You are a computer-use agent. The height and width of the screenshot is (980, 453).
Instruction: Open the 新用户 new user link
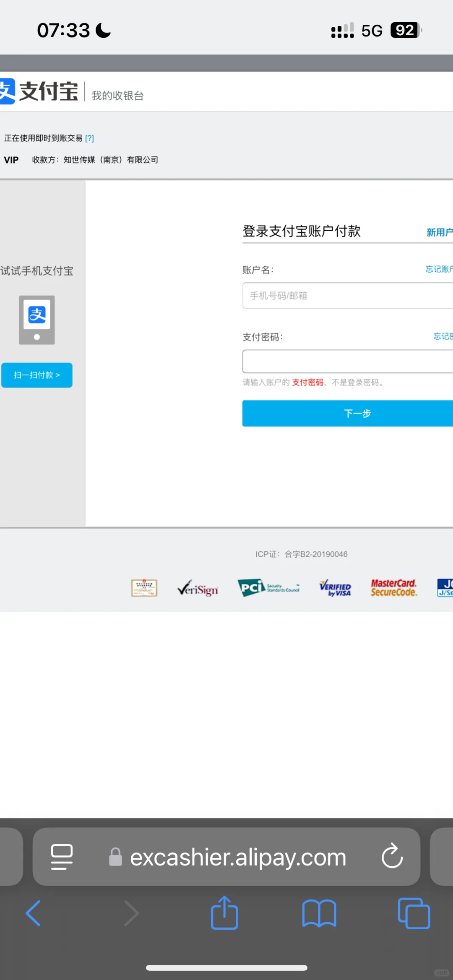440,232
